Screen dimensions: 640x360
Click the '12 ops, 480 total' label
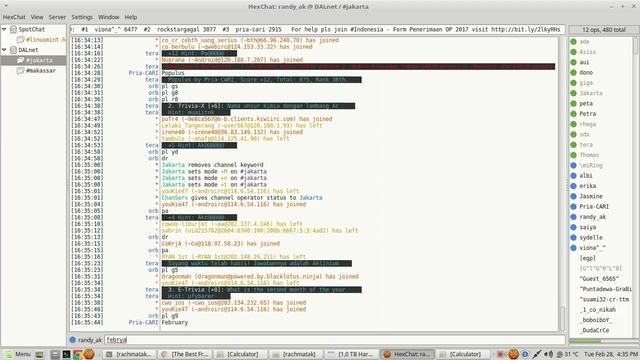point(604,29)
